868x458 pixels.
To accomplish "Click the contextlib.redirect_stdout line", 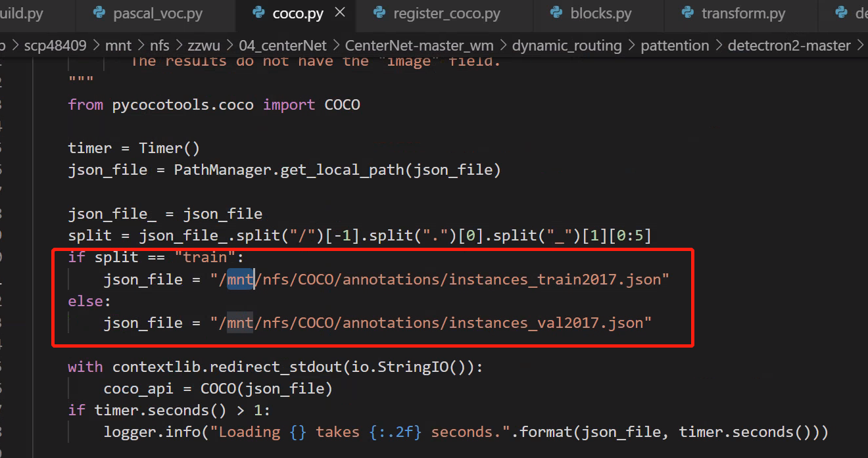I will click(x=276, y=367).
